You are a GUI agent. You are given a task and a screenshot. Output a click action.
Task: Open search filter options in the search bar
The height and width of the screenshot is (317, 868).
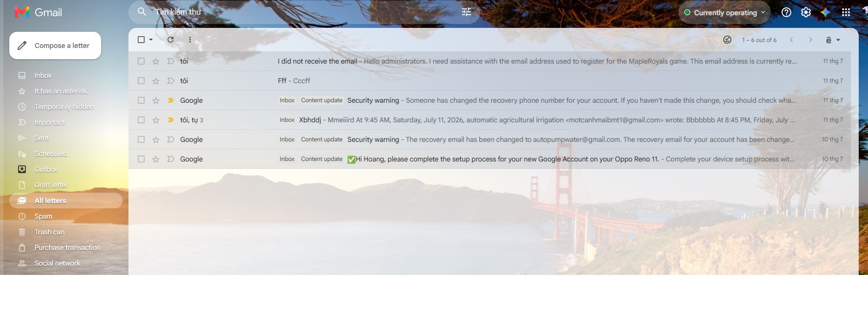[466, 12]
